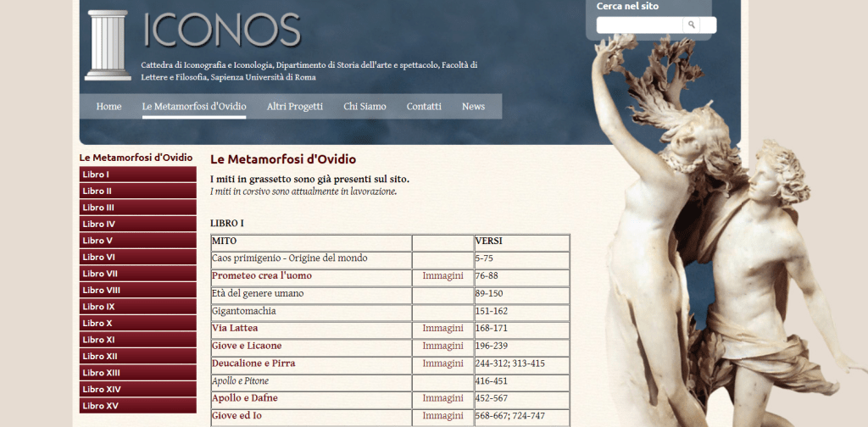Click Immagini link for Via Lattea
This screenshot has height=427, width=868.
point(442,329)
